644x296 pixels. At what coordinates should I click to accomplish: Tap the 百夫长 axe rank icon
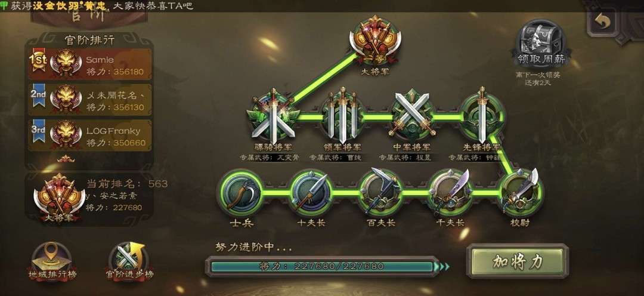click(380, 192)
